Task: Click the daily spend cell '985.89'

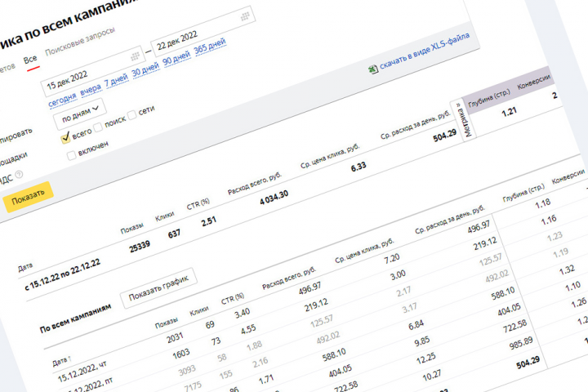Action: (521, 343)
